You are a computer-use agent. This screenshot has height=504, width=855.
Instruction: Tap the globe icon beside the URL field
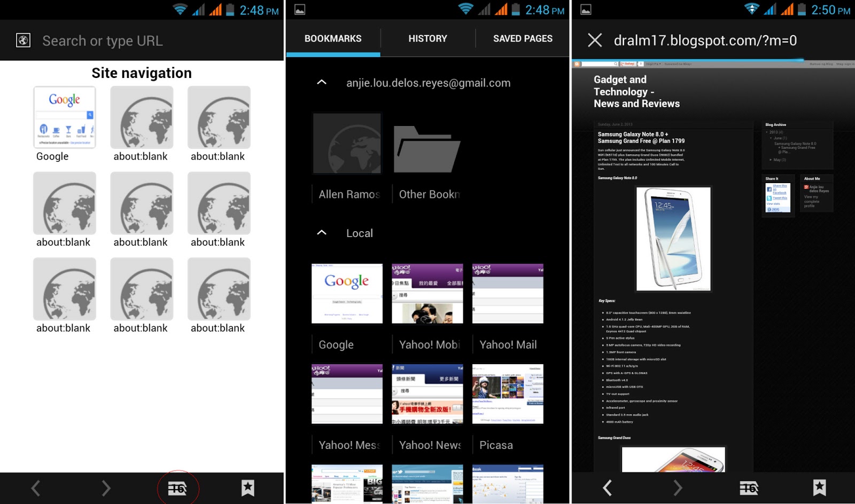pyautogui.click(x=23, y=41)
